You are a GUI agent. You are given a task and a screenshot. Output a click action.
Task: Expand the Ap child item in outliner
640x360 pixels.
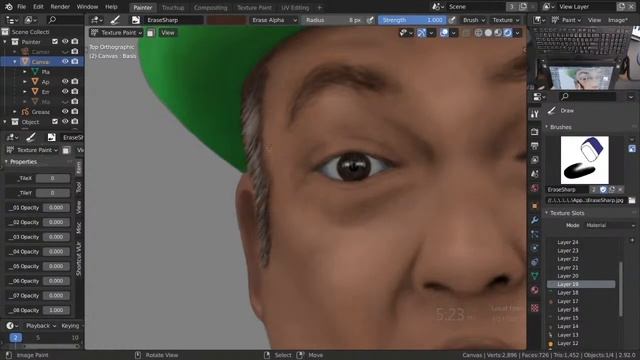click(25, 82)
